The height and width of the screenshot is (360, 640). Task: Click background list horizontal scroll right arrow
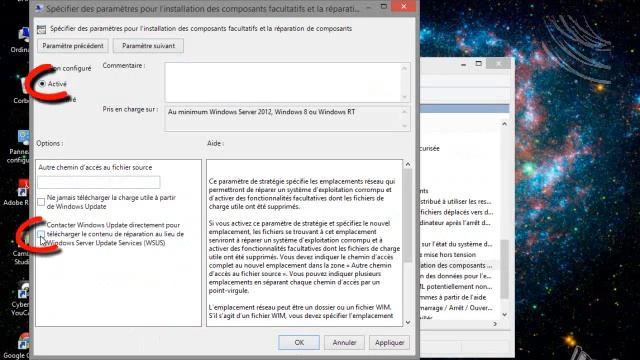[x=495, y=324]
